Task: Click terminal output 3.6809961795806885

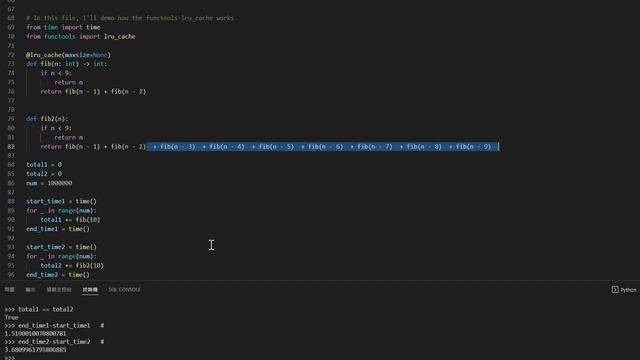Action: 35,350
